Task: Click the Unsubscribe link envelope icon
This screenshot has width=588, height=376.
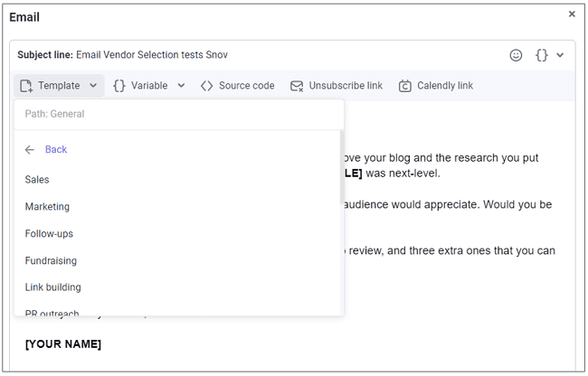Action: click(297, 86)
